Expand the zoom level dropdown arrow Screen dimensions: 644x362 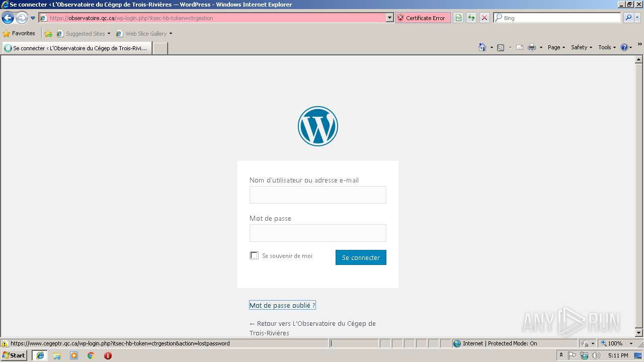631,343
